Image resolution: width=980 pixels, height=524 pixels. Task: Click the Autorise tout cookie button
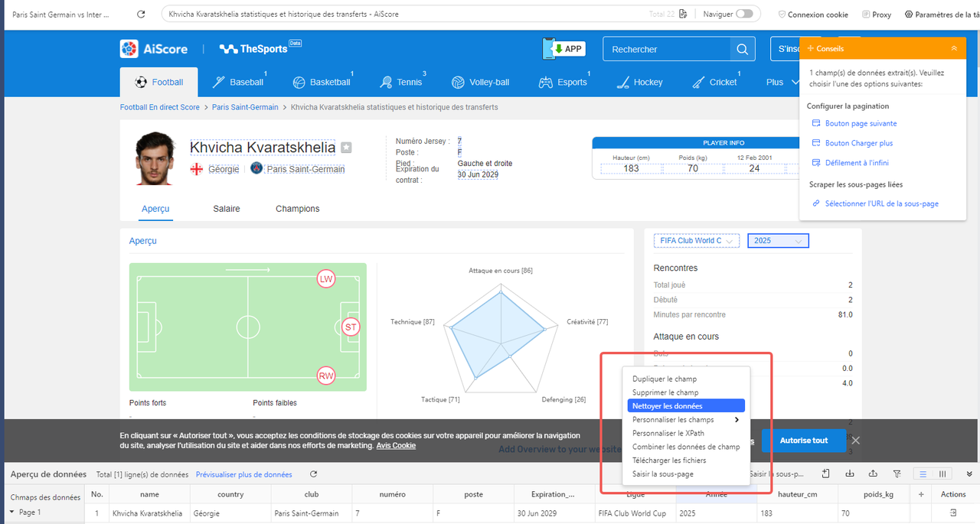point(804,441)
